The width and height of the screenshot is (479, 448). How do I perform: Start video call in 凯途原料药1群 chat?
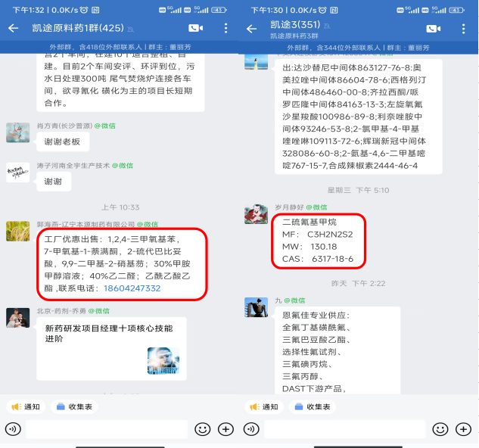(x=195, y=28)
